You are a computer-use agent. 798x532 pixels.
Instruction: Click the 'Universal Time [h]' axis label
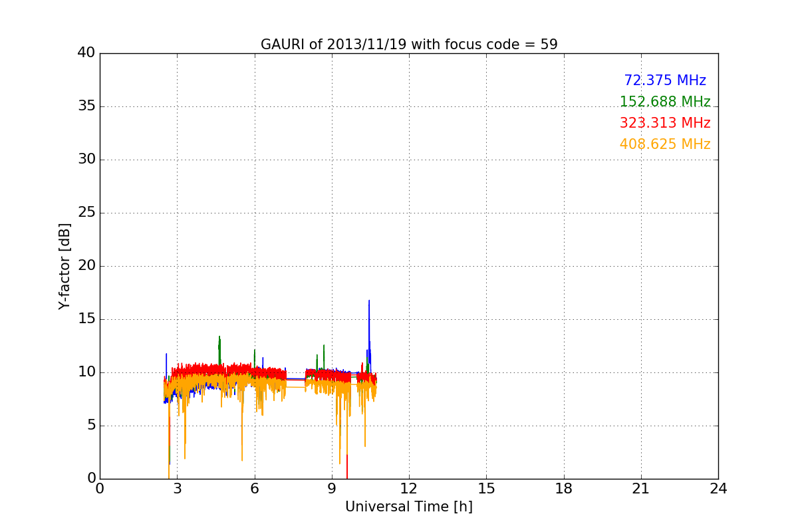pos(409,507)
